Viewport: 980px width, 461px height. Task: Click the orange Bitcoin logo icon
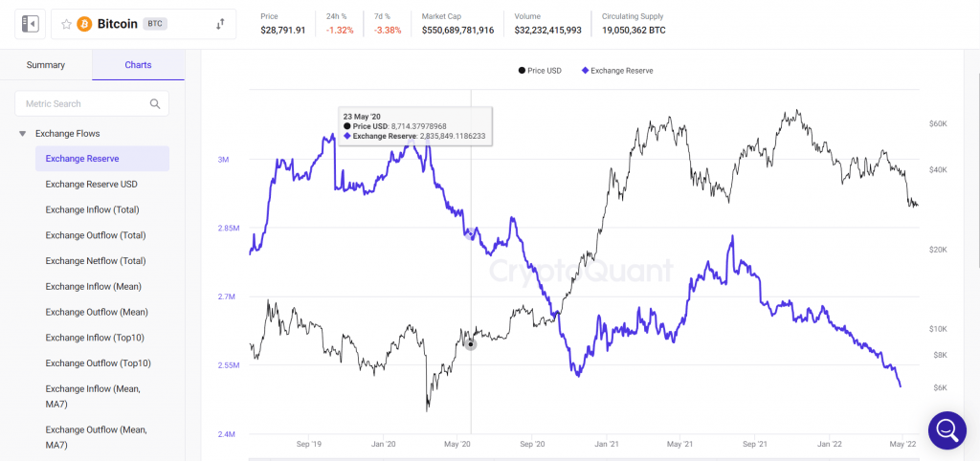coord(84,24)
